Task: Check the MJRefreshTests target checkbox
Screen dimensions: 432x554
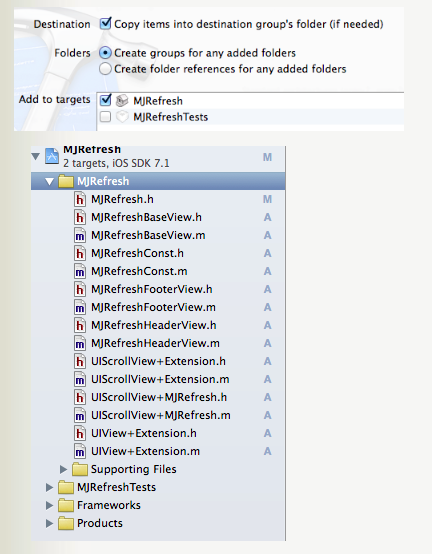Action: coord(105,117)
